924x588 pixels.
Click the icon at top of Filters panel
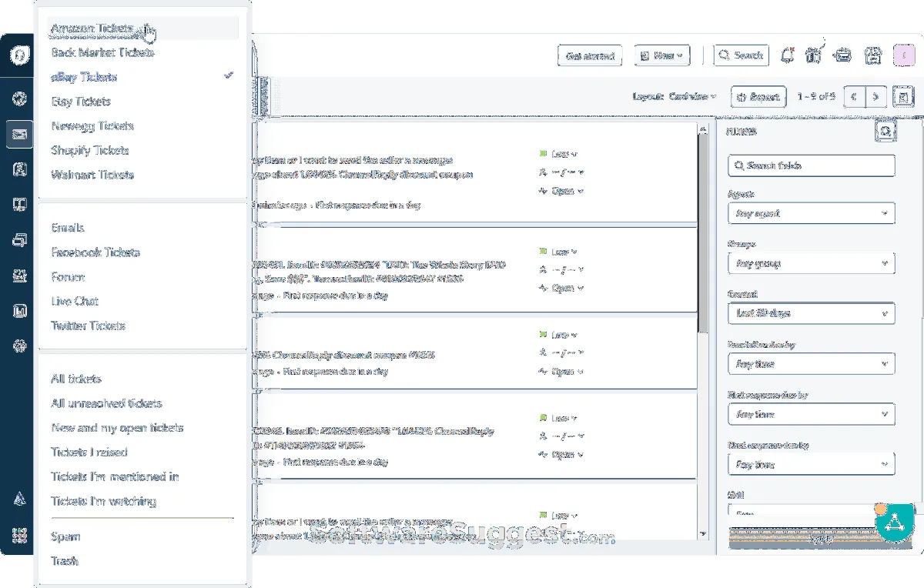(886, 132)
